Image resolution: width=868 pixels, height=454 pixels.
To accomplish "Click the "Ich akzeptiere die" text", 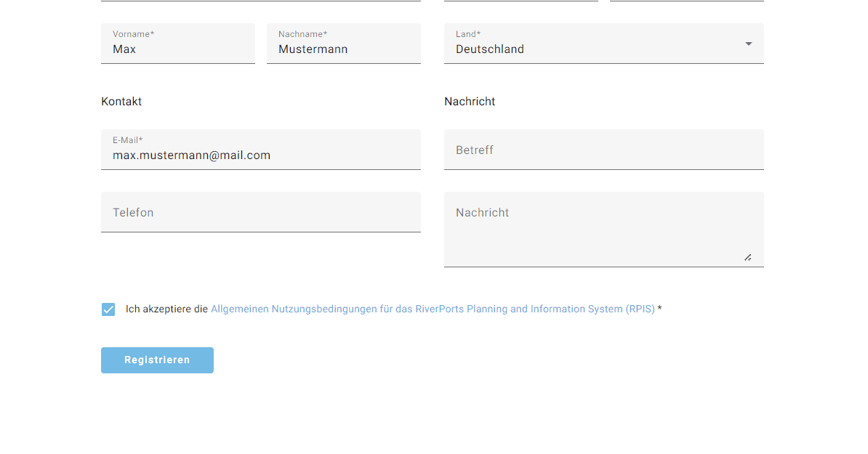I will coord(166,309).
